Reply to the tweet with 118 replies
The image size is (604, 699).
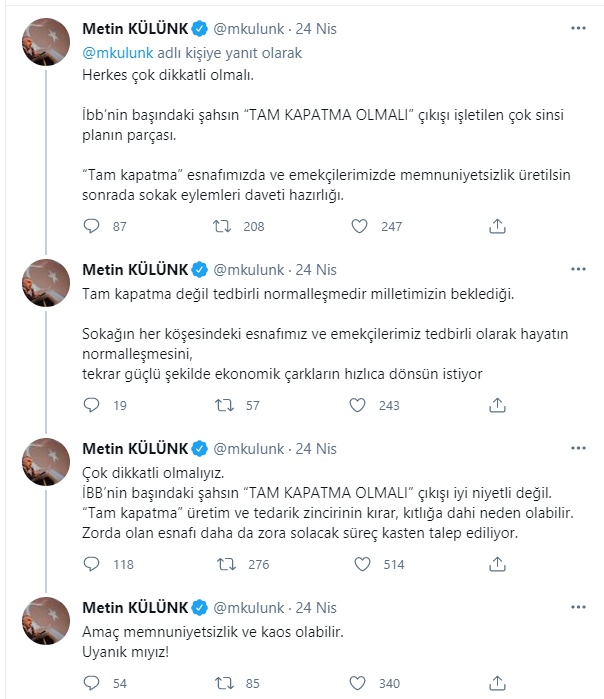91,564
